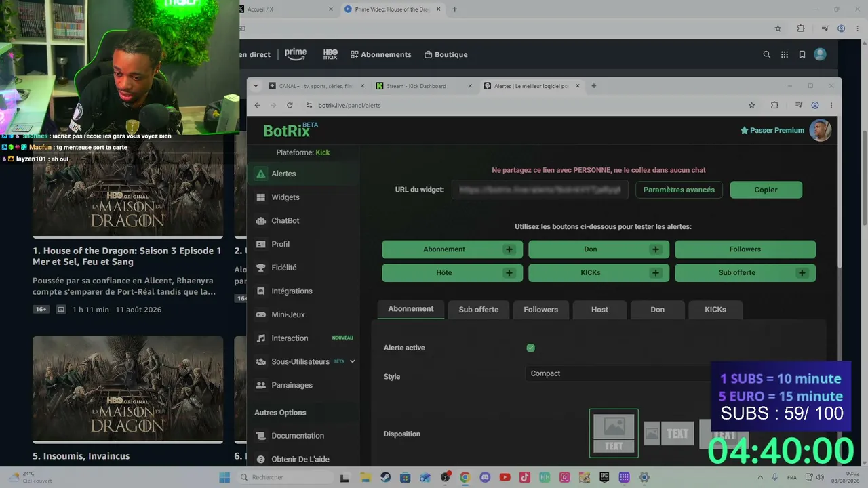This screenshot has width=868, height=488.
Task: Select the stacked image-over-text disposition
Action: tap(614, 433)
